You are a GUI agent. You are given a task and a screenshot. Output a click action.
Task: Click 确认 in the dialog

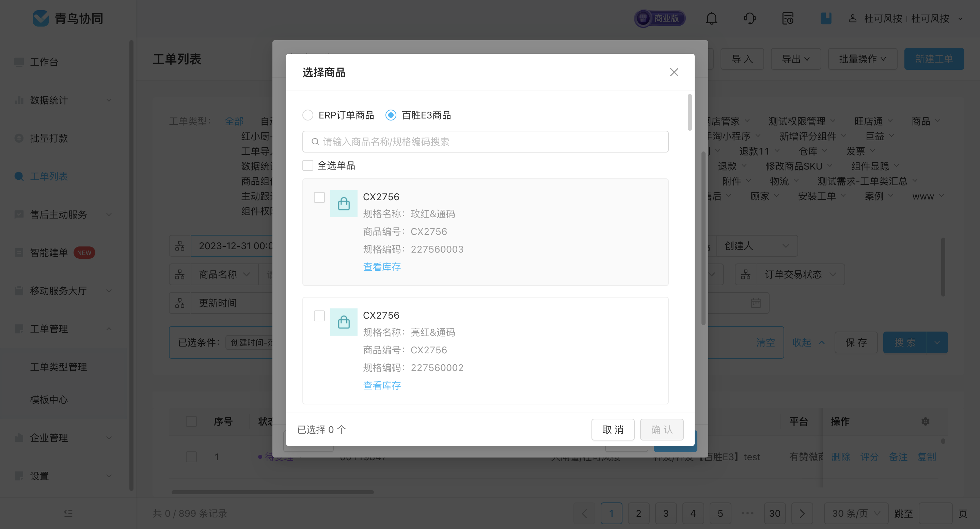tap(662, 429)
